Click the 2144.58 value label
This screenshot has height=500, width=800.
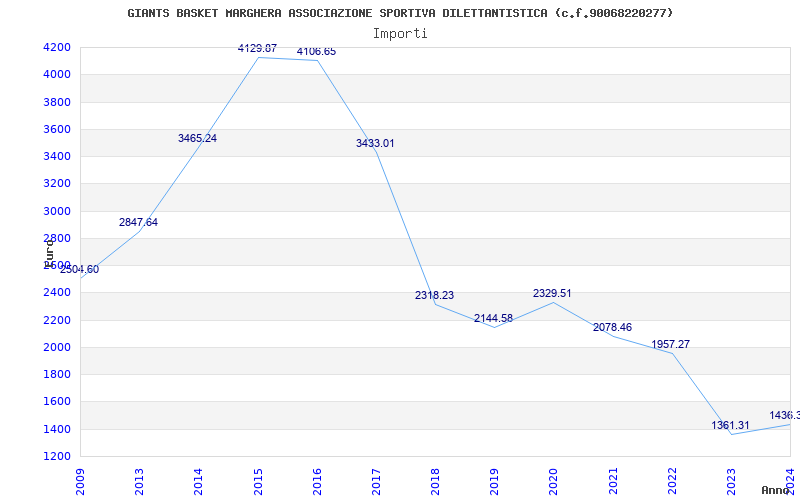[x=493, y=318]
